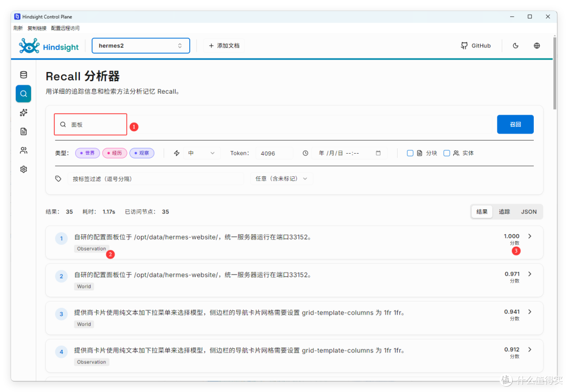Expand result 3 with score 0.941
Screen dimensions: 568x392
point(530,311)
